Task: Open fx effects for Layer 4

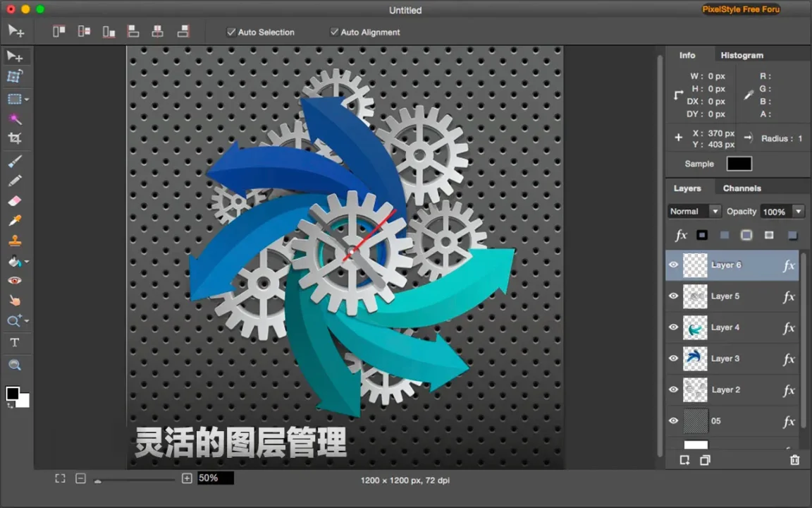Action: click(x=789, y=328)
